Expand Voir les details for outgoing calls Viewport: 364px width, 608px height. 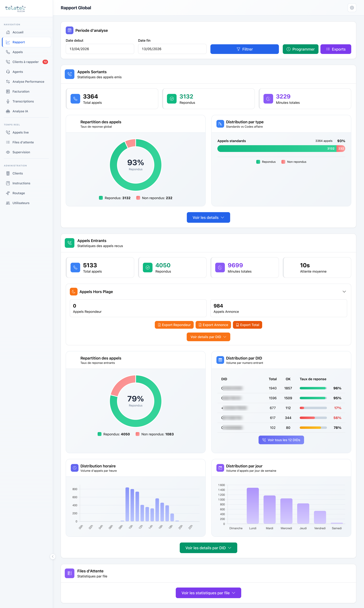(208, 218)
